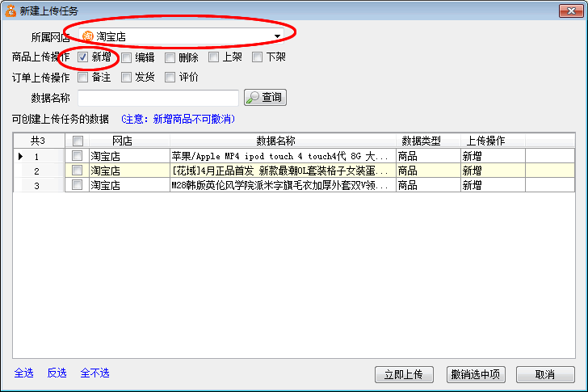The height and width of the screenshot is (392, 588).
Task: Click 新增 upload operation cell in row 3
Action: tap(493, 185)
